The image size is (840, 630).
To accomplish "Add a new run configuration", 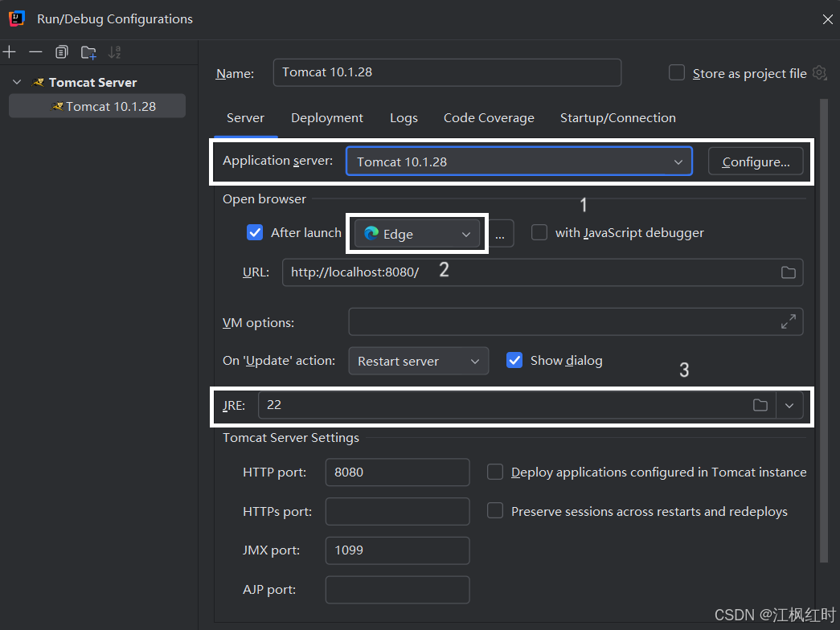I will [10, 52].
